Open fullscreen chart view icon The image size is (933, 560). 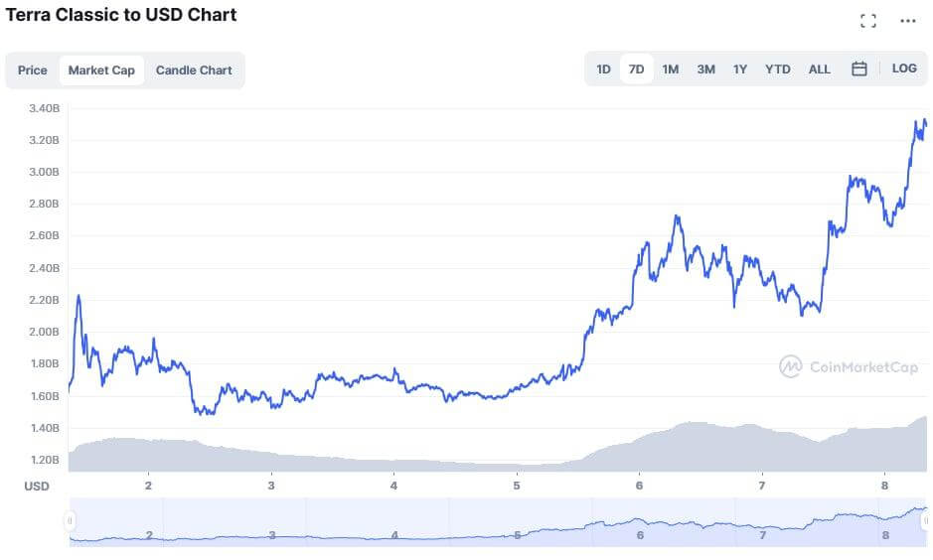point(868,22)
